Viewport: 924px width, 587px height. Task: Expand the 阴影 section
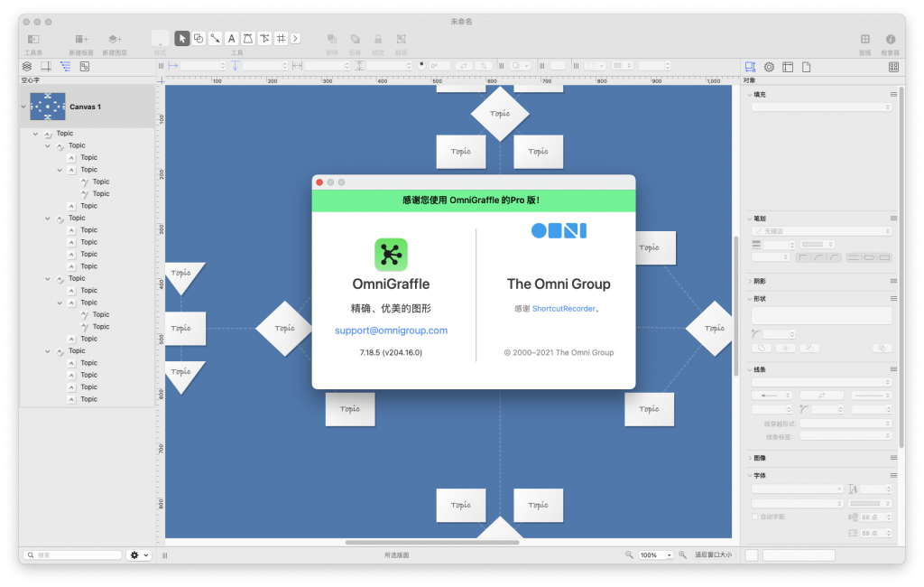(750, 282)
